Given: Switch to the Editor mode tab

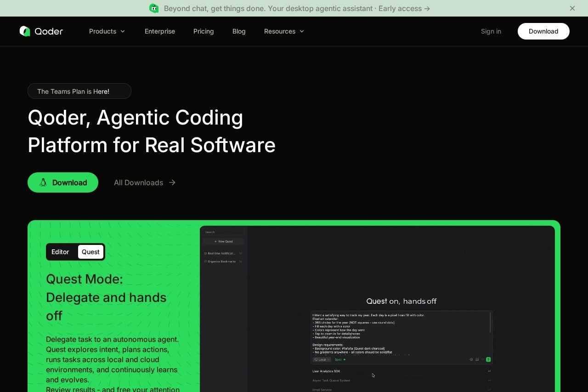Looking at the screenshot, I should (60, 252).
